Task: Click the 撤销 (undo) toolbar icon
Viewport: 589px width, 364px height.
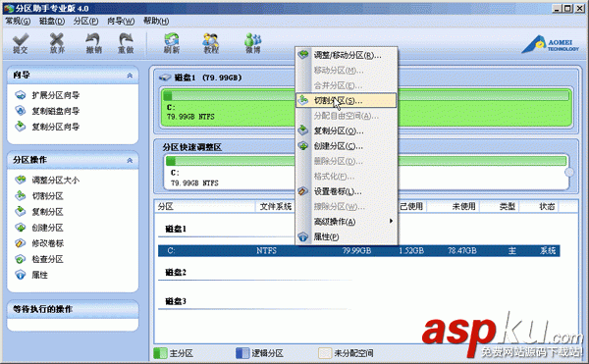Action: (93, 43)
